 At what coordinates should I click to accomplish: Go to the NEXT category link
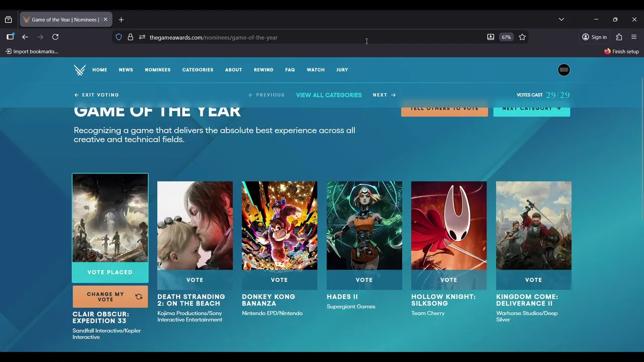point(384,95)
